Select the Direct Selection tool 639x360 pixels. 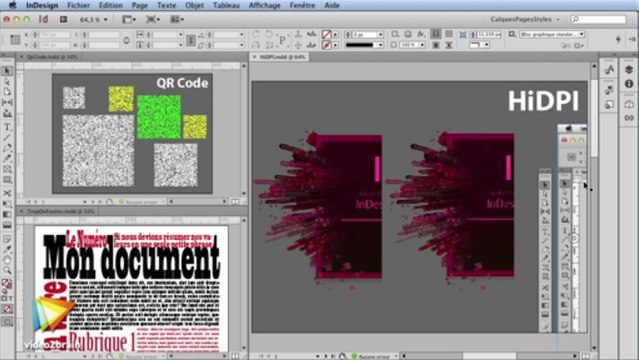click(7, 81)
